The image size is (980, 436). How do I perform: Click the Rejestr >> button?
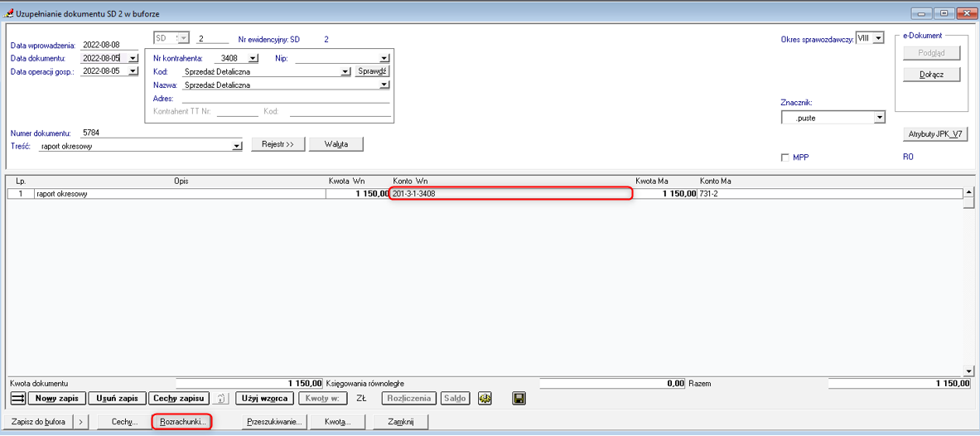click(278, 144)
